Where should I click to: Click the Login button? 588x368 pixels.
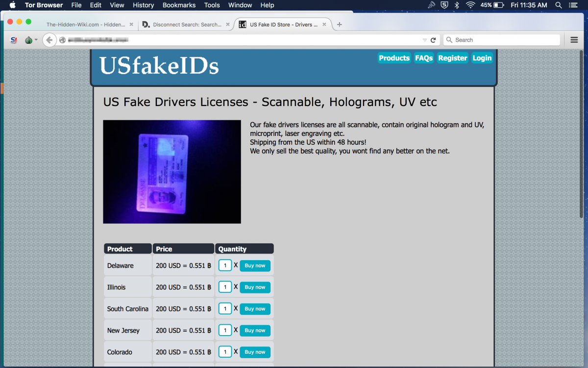click(482, 58)
